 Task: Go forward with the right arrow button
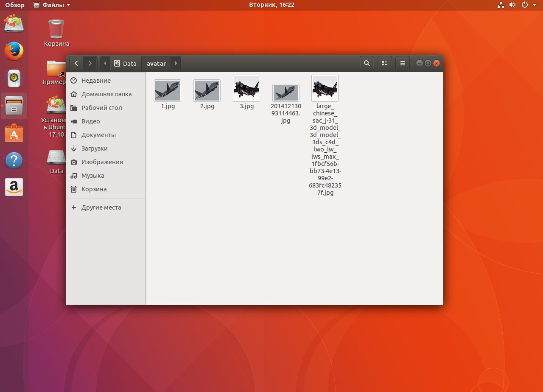pos(90,64)
